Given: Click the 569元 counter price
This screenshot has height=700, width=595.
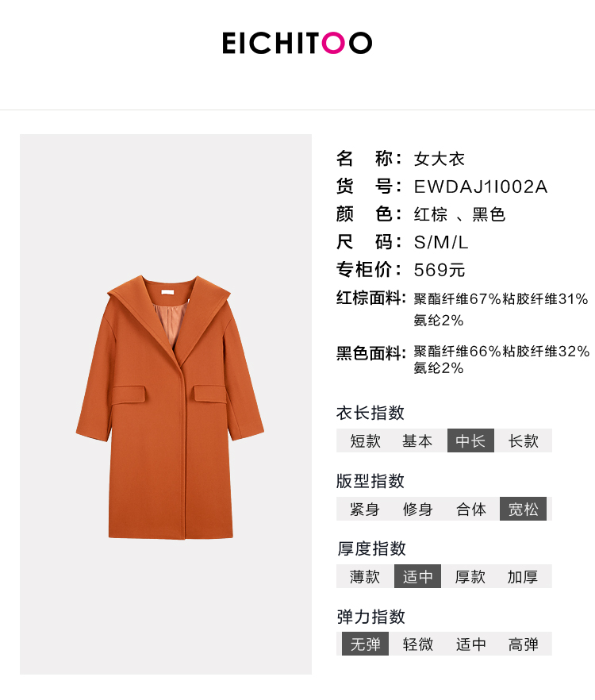Looking at the screenshot, I should pyautogui.click(x=440, y=270).
